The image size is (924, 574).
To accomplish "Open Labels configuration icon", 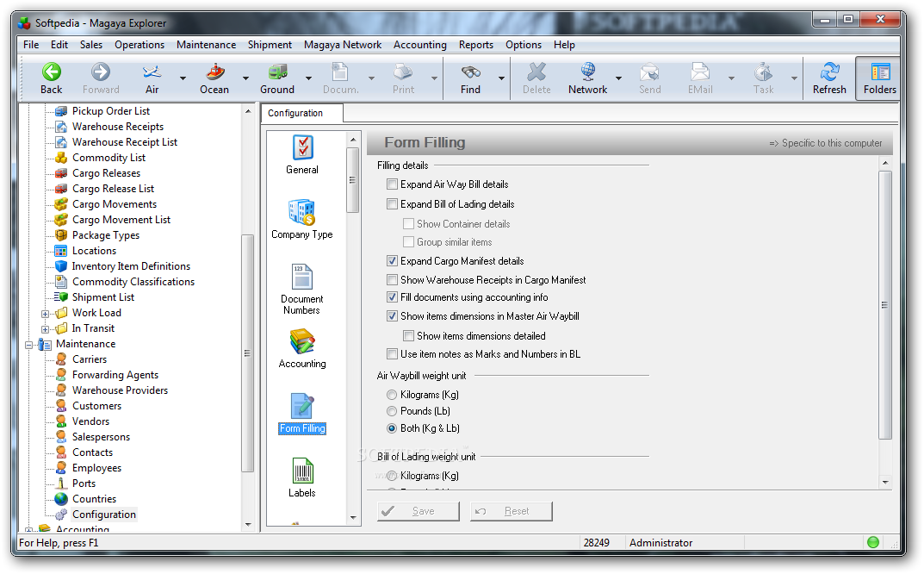I will [302, 471].
